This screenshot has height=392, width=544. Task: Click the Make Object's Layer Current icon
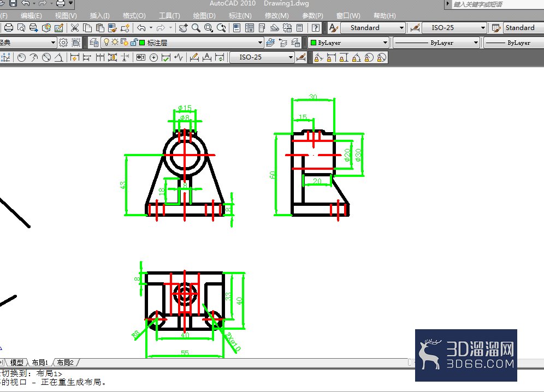[270, 43]
